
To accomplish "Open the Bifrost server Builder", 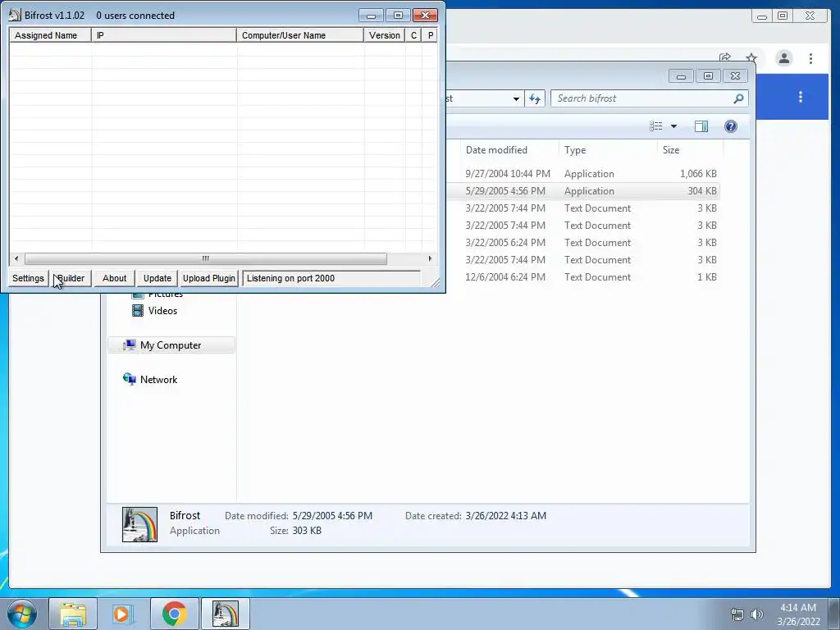I will pos(71,278).
